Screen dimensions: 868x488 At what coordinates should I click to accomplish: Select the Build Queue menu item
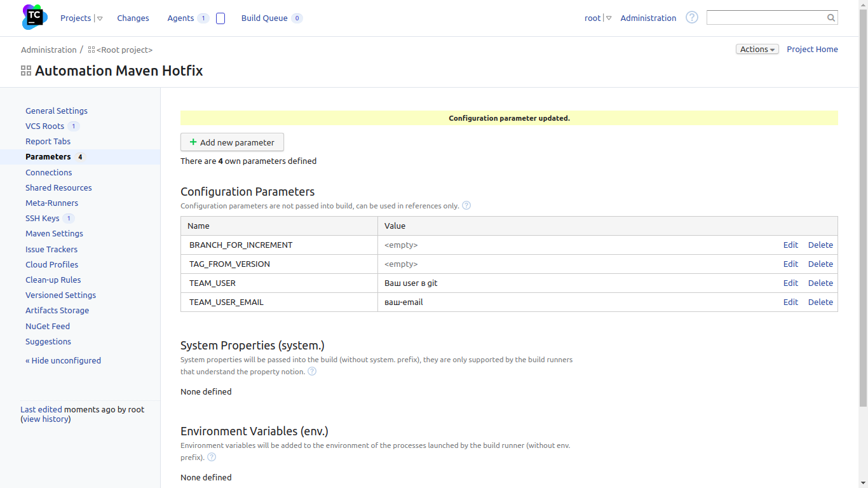point(264,18)
